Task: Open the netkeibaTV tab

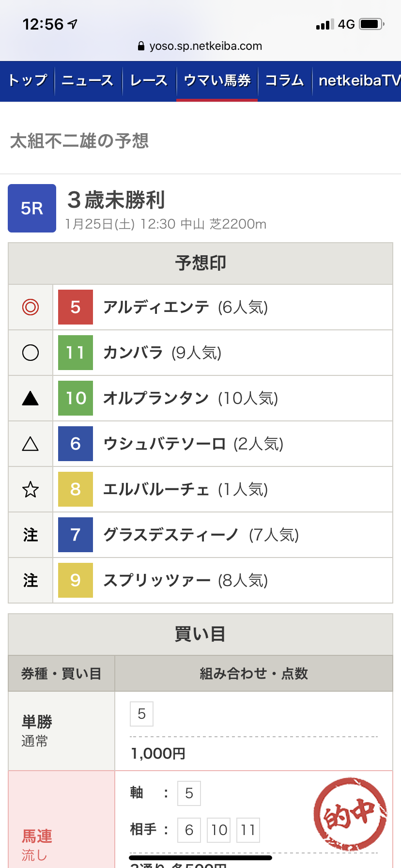Action: (358, 80)
